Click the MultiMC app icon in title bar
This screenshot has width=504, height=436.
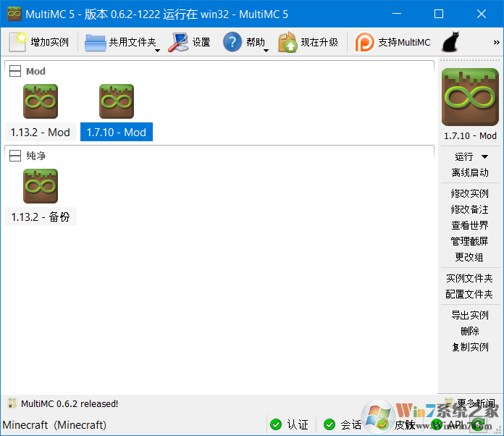14,14
